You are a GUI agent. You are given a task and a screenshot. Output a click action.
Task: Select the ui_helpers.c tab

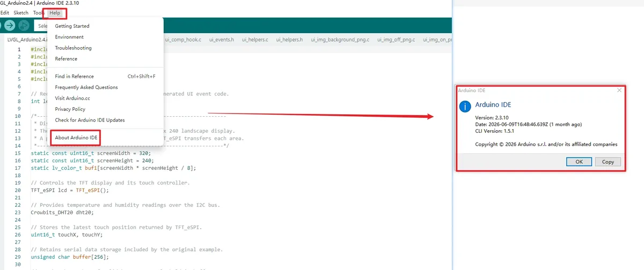255,40
